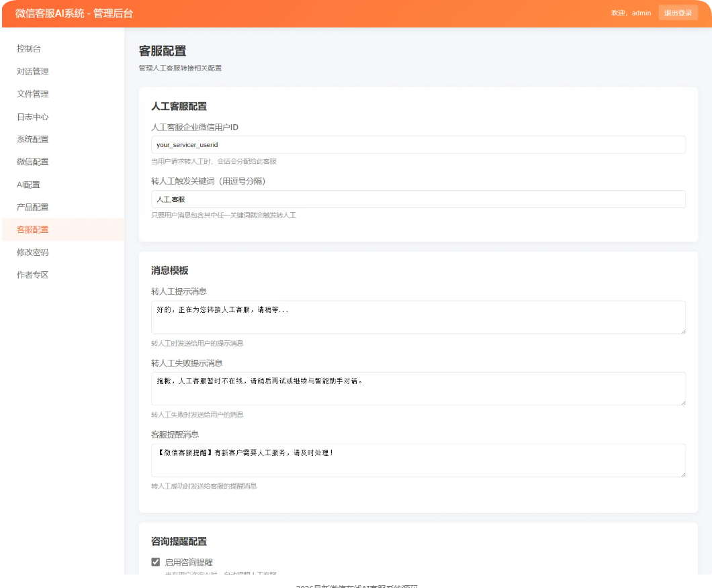This screenshot has width=712, height=588.
Task: Open the AI配置 settings page
Action: click(x=28, y=185)
